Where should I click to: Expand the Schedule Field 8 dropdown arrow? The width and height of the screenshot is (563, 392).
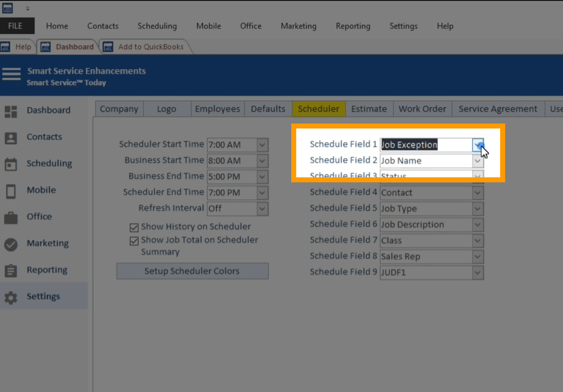point(478,257)
